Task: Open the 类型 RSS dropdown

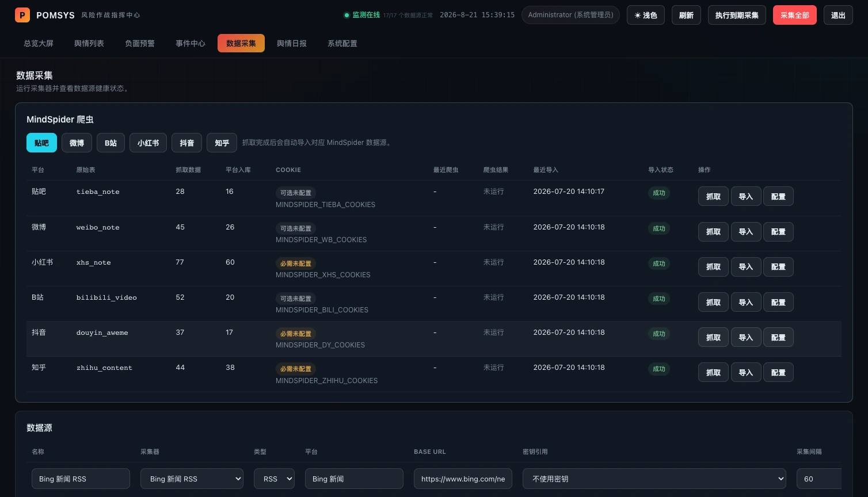Action: click(274, 479)
